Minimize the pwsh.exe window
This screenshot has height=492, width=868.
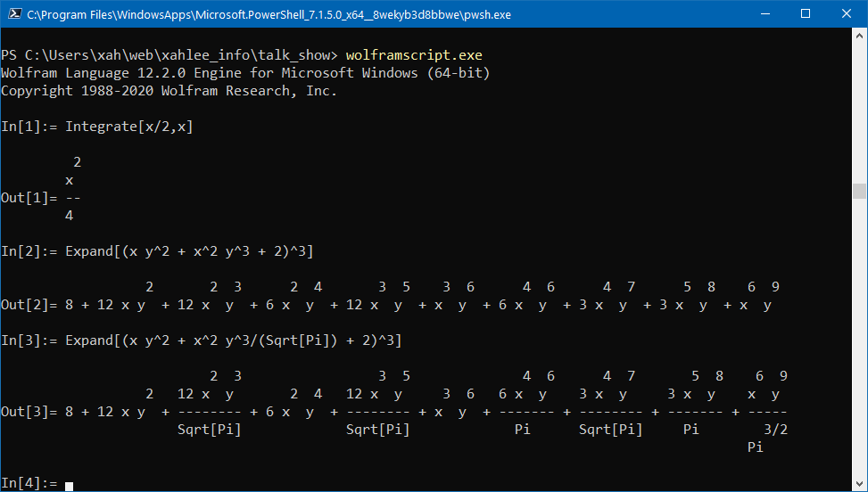coord(765,14)
